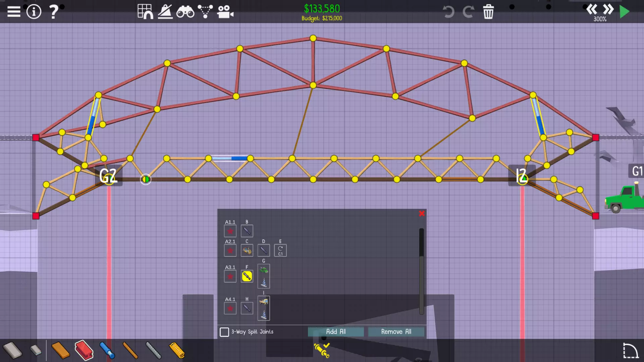Pick the rope material

click(130, 351)
